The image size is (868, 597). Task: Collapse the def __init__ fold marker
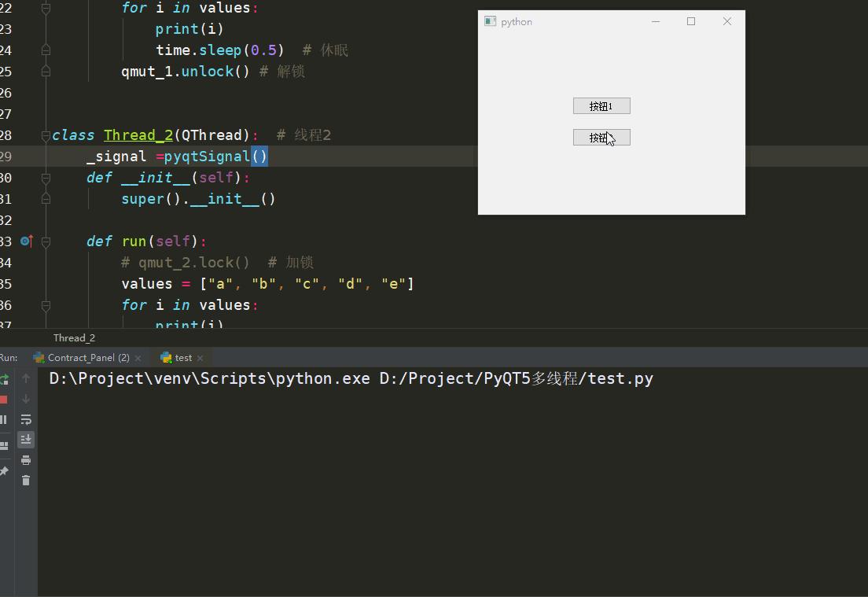tap(46, 178)
